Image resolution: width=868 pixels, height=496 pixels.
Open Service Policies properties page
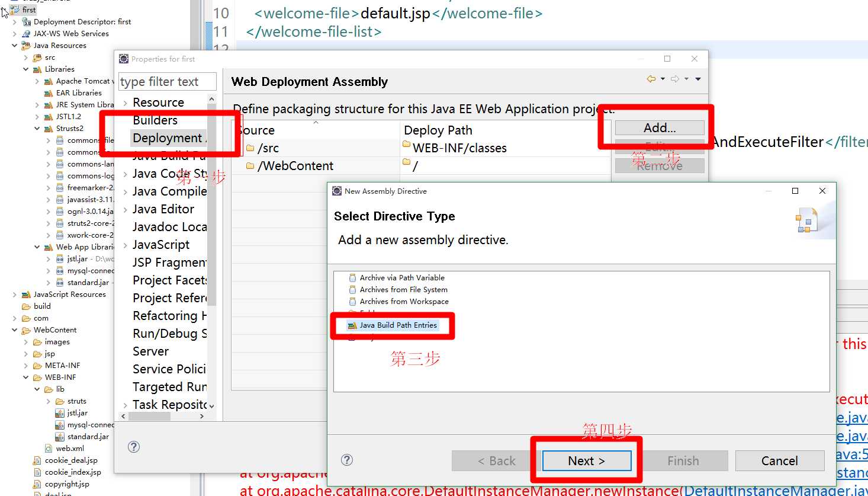(x=169, y=369)
